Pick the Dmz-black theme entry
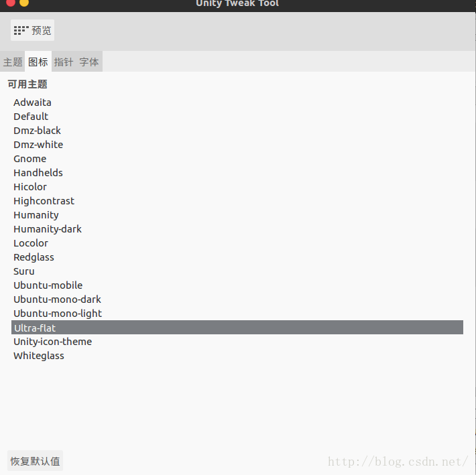Viewport: 476px width, 475px height. tap(237, 131)
